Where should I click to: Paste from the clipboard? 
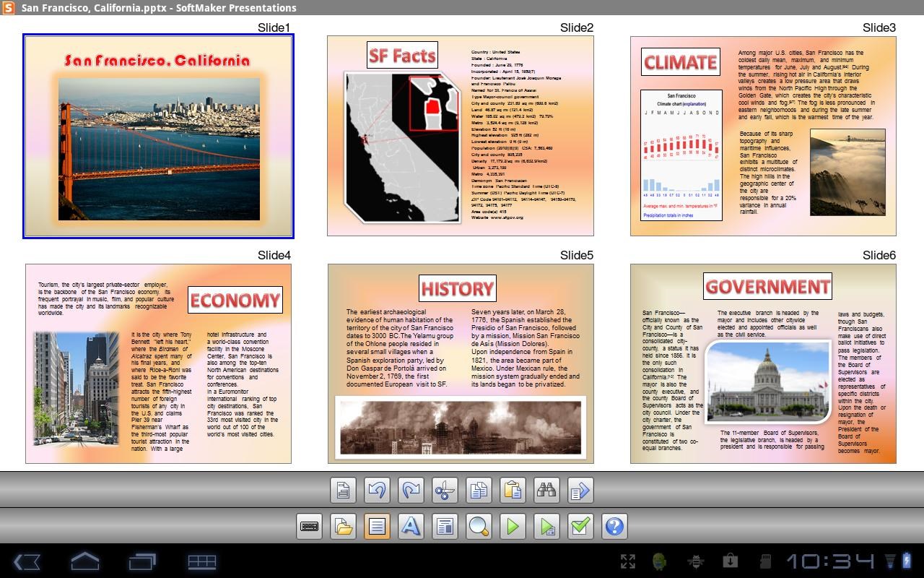[x=513, y=490]
